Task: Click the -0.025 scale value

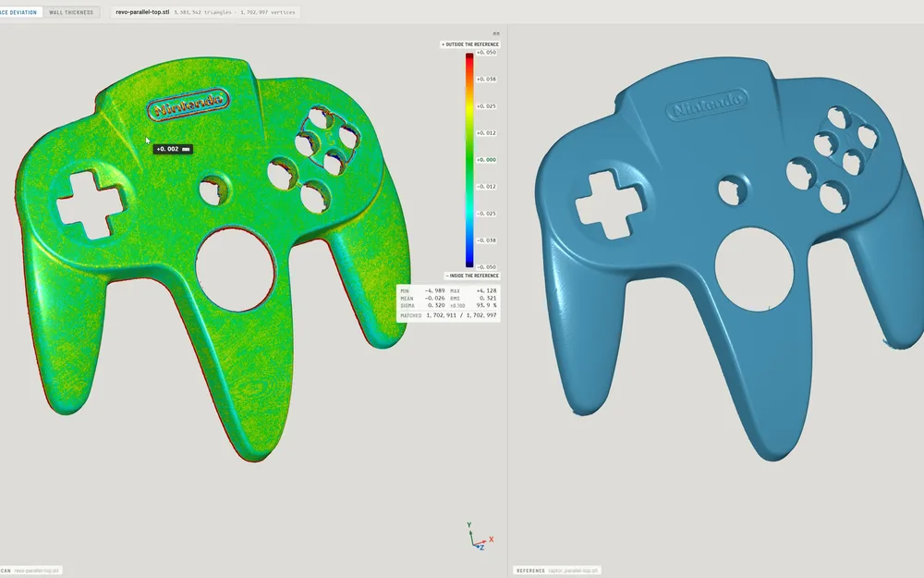Action: pyautogui.click(x=486, y=214)
